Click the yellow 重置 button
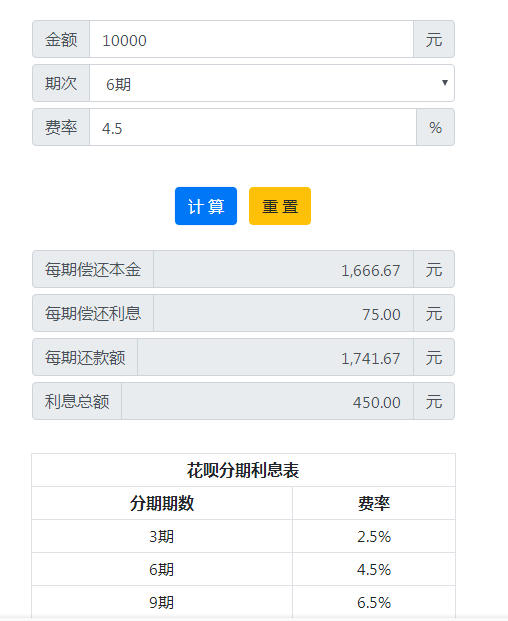This screenshot has height=621, width=508. [280, 206]
